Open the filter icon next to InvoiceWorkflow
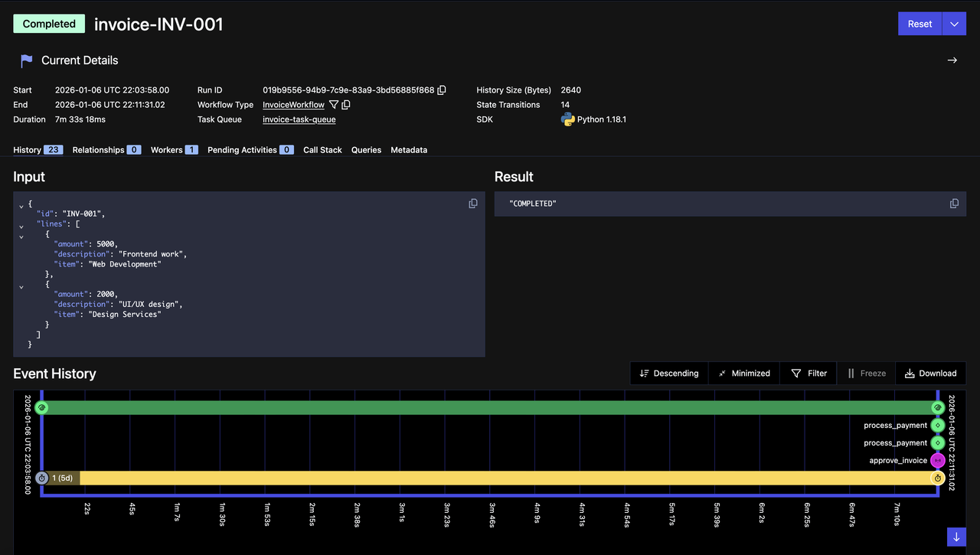980x555 pixels. pos(333,104)
